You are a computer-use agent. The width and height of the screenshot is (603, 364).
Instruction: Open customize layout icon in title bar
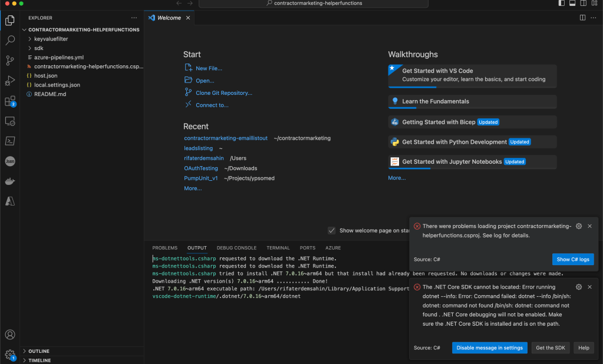click(595, 3)
